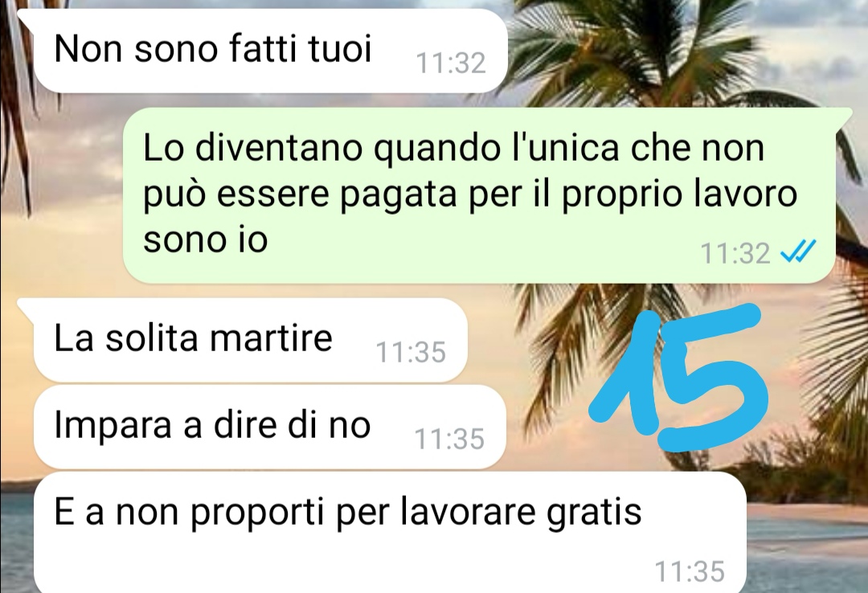Tap the 11:32 timestamp on first message

[x=451, y=63]
